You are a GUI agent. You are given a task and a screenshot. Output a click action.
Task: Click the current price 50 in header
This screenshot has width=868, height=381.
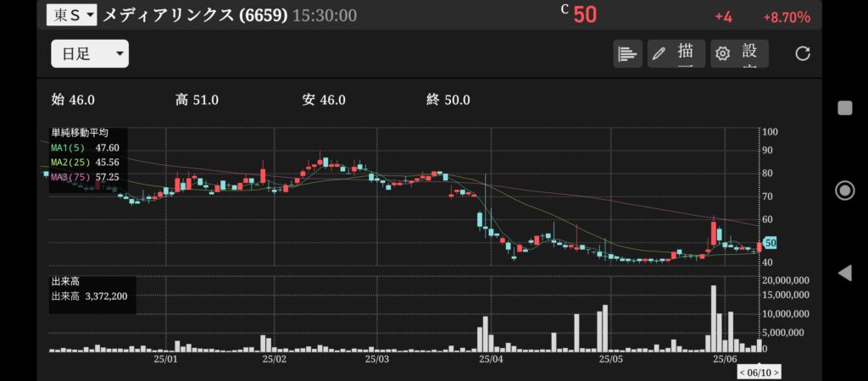(x=585, y=15)
